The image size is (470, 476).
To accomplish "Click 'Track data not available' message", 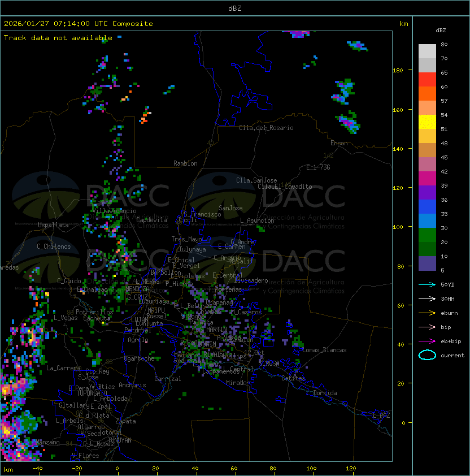I will pos(58,38).
